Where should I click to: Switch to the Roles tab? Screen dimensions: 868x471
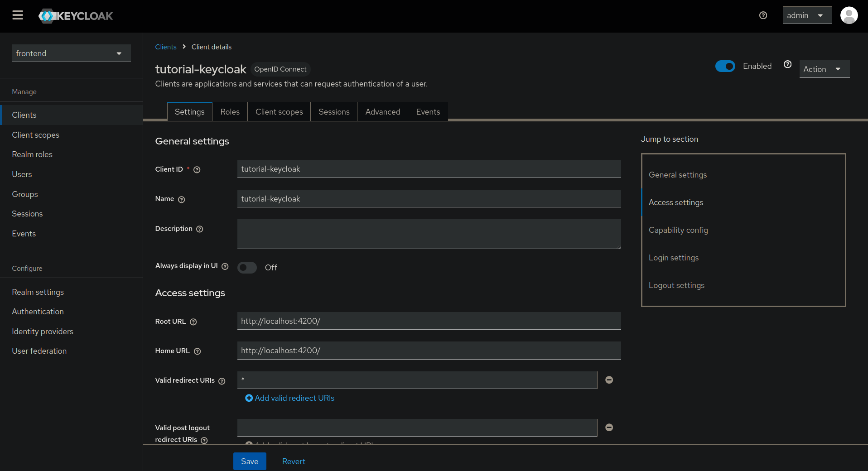[230, 112]
